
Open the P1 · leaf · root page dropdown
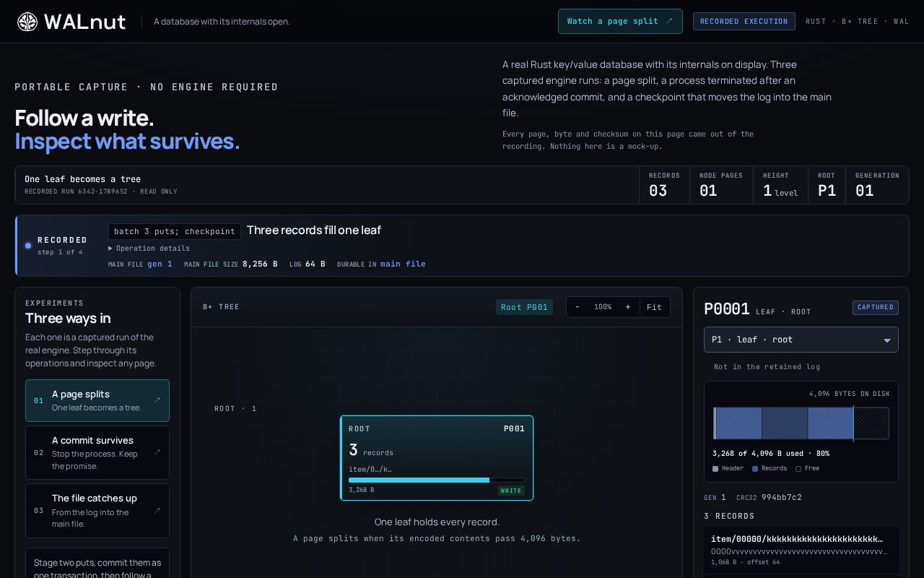coord(801,340)
